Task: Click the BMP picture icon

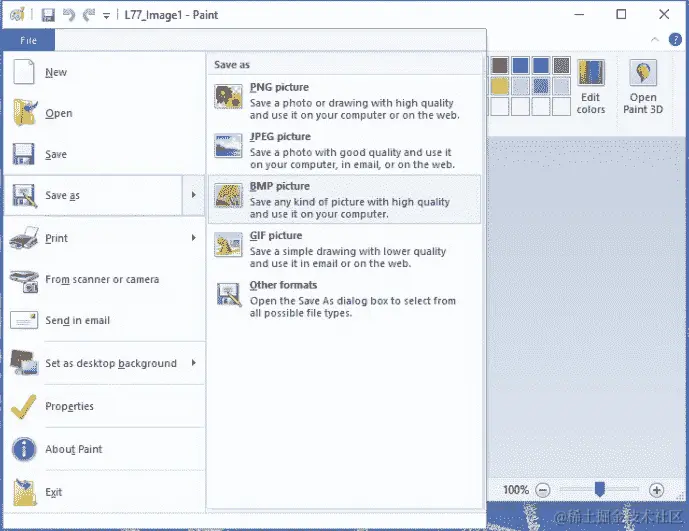Action: [228, 195]
